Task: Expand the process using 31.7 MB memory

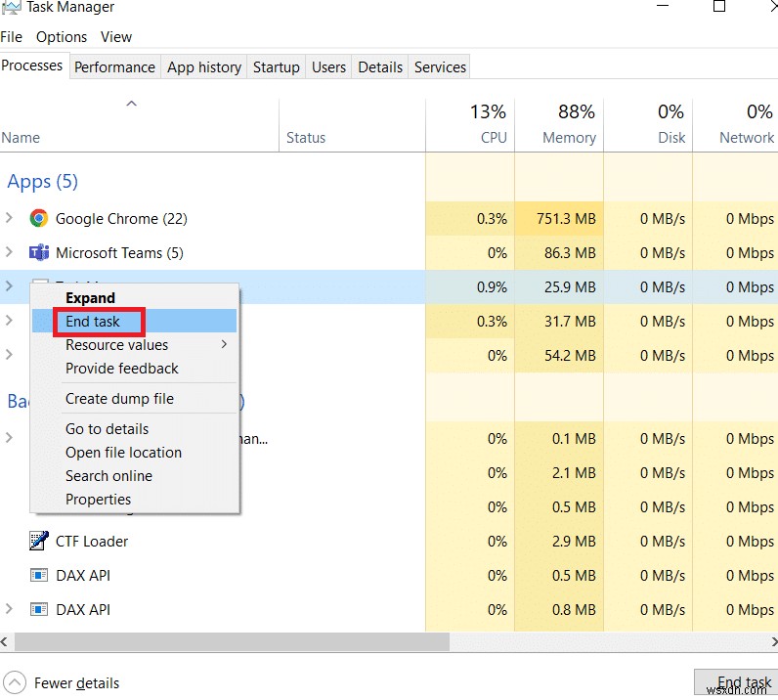Action: point(9,321)
